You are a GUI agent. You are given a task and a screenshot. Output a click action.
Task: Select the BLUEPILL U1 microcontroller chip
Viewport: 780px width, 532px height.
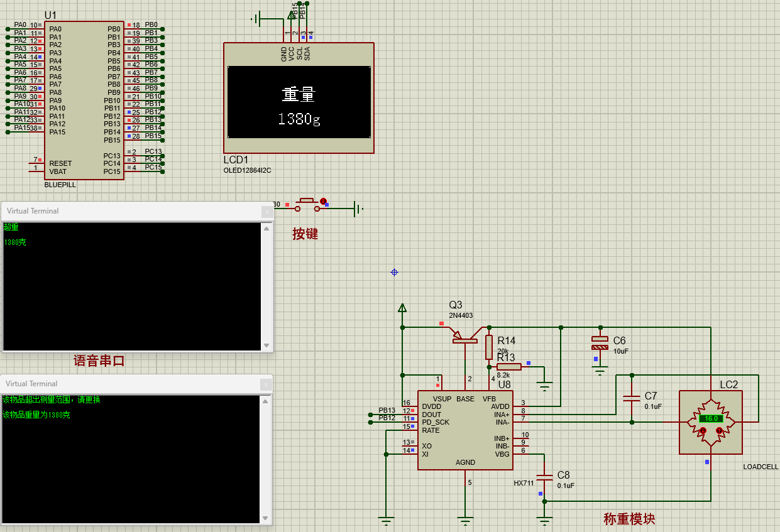tap(84, 100)
